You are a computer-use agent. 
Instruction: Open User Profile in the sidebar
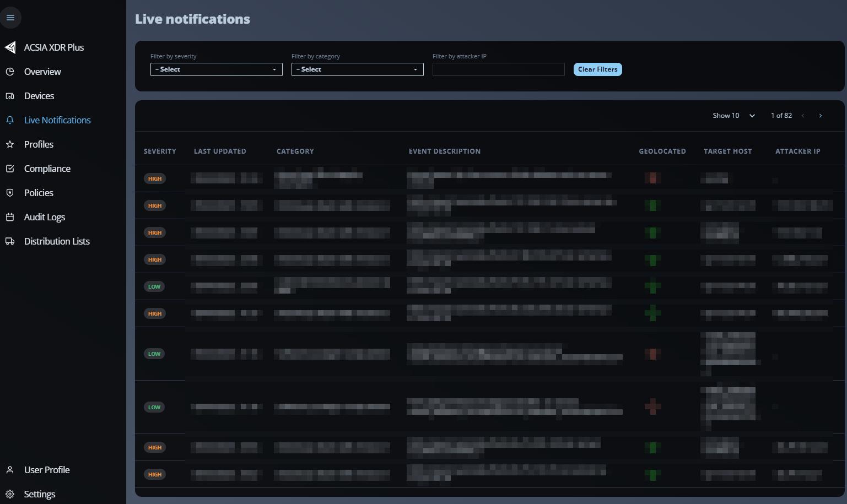pos(47,470)
